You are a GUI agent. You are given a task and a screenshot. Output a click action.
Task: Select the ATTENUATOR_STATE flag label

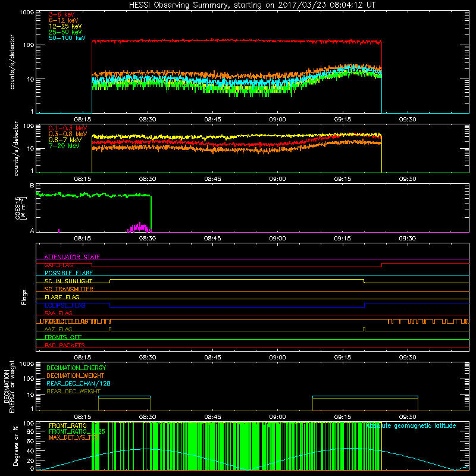[x=72, y=257]
